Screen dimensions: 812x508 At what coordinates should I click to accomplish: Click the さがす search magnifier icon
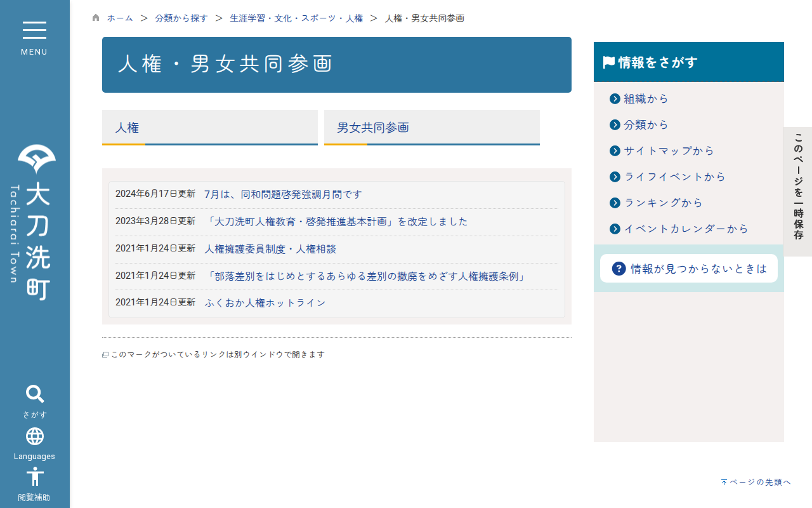[35, 394]
